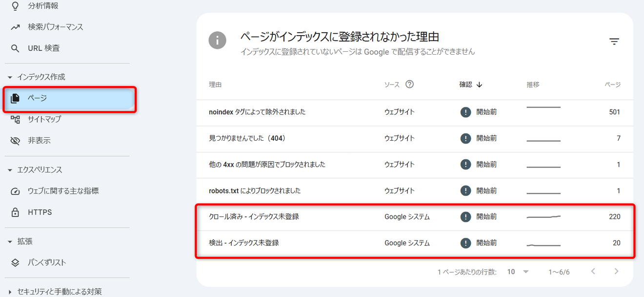Click the info icon beside the card title
Viewport: 644px width, 297px height.
click(218, 40)
